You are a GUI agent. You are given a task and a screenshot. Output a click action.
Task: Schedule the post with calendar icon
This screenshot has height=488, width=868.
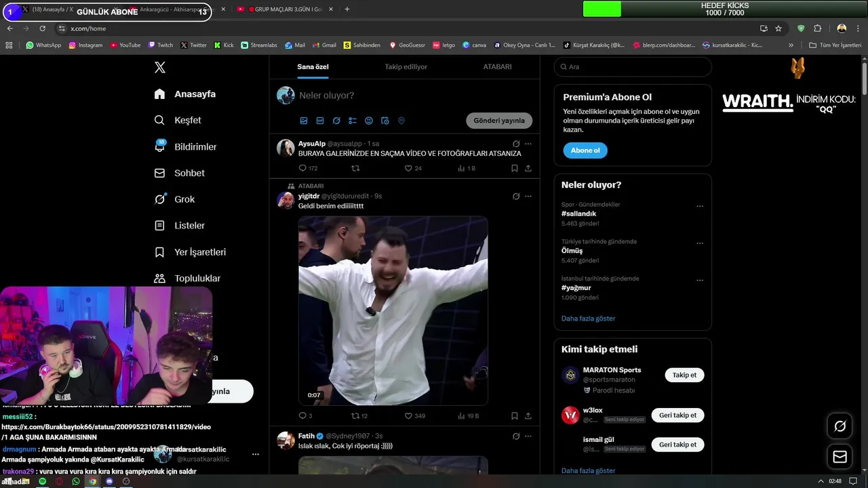[385, 121]
